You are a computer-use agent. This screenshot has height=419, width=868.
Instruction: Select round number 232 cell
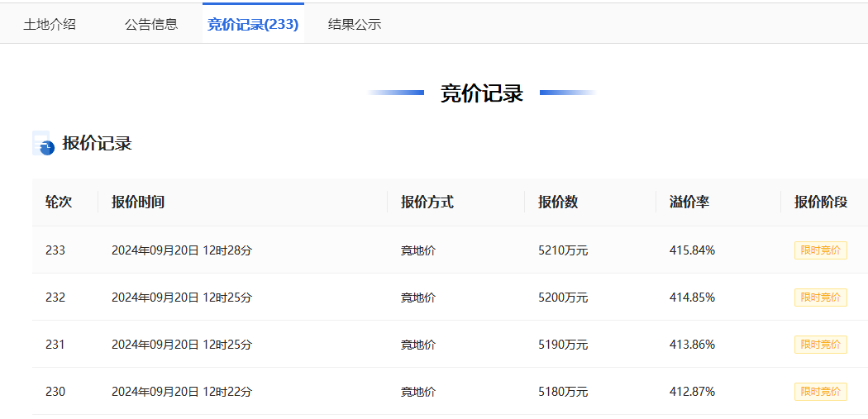point(55,298)
